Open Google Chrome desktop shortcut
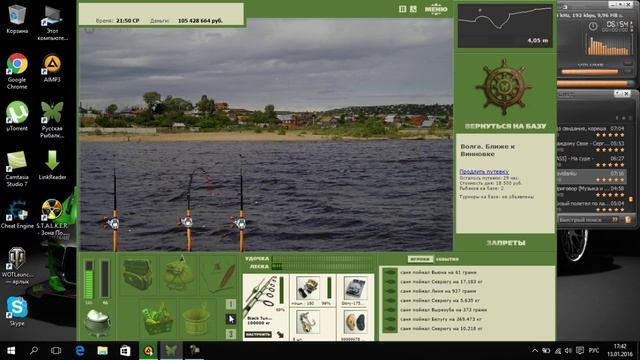Image resolution: width=640 pixels, height=360 pixels. pyautogui.click(x=17, y=71)
